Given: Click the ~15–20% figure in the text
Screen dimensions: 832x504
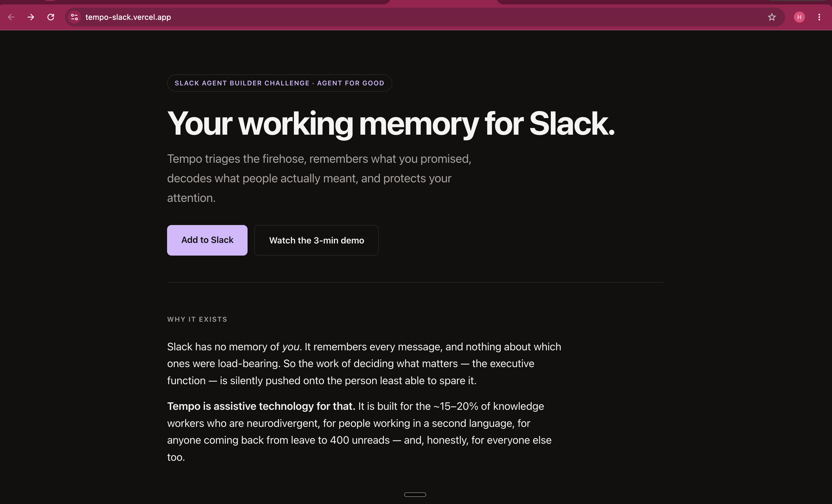Looking at the screenshot, I should 455,406.
